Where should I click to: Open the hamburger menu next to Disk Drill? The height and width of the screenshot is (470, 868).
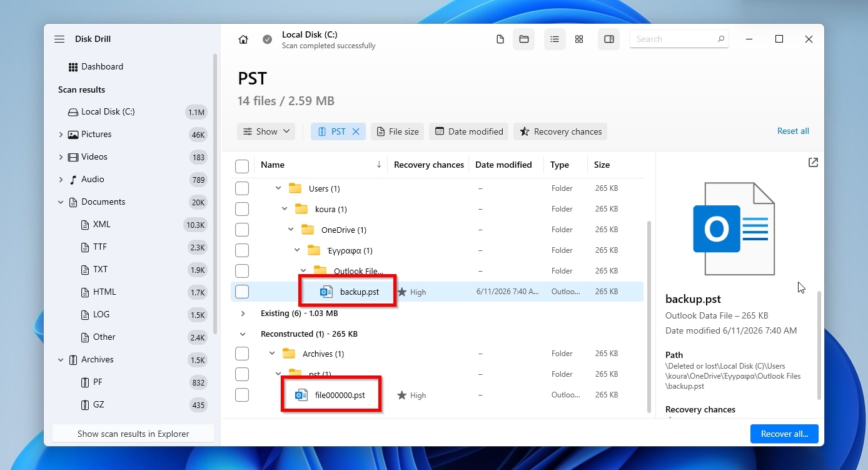[59, 39]
